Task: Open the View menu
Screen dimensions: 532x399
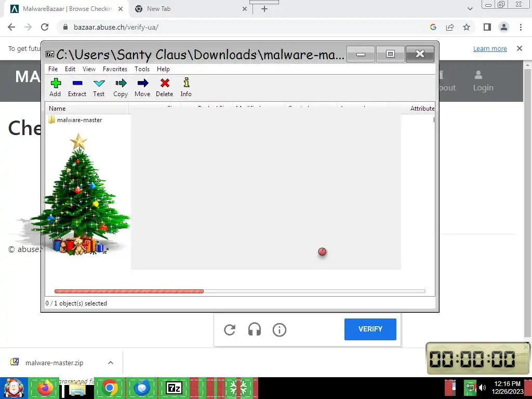Action: coord(89,69)
